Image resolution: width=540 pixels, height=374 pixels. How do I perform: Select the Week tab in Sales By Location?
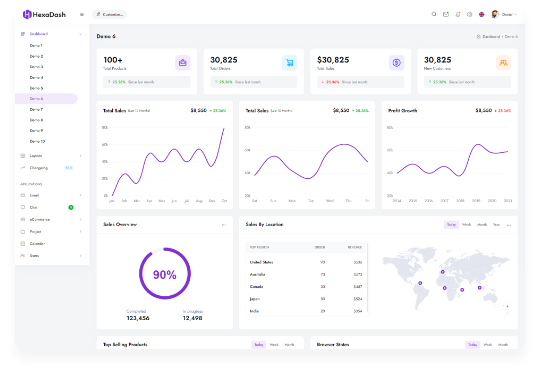466,225
